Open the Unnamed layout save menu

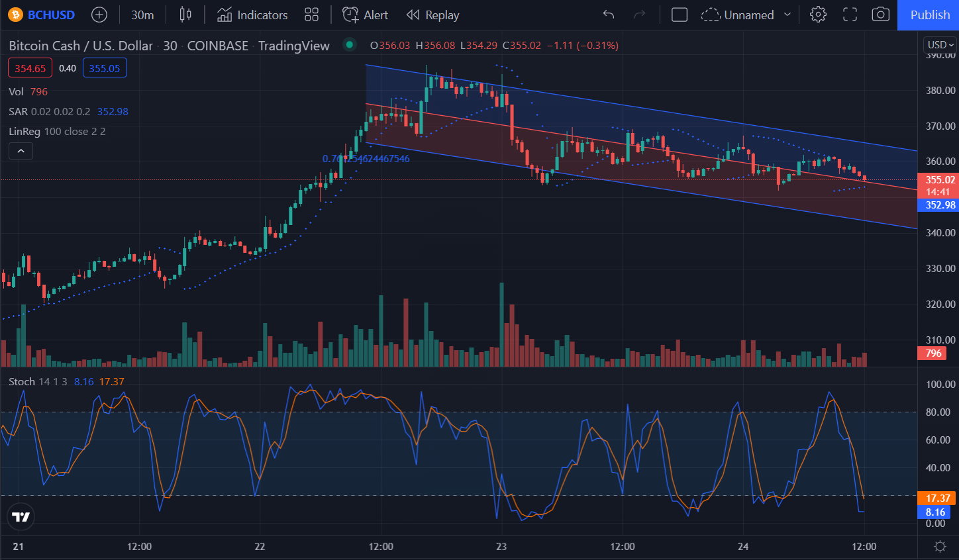[x=738, y=15]
